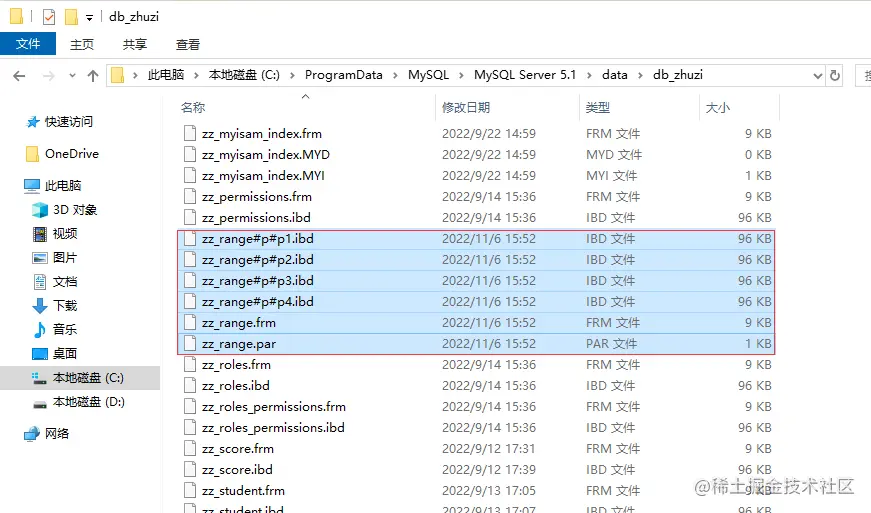Click the file icon of zz_roles.ibd
Viewport: 871px width, 513px height.
pos(190,386)
